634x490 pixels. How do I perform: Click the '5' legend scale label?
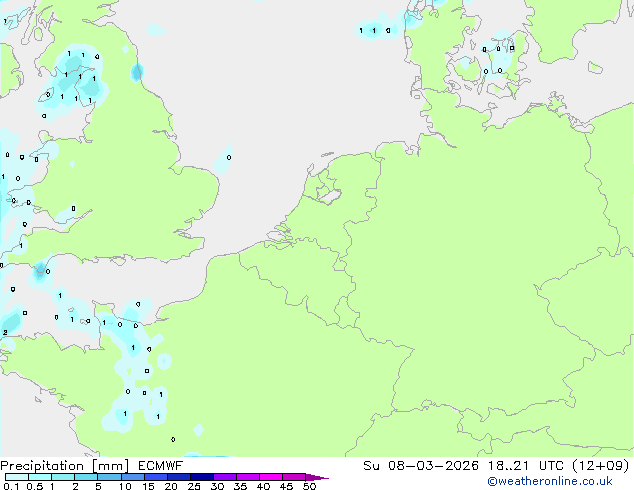[x=98, y=486]
